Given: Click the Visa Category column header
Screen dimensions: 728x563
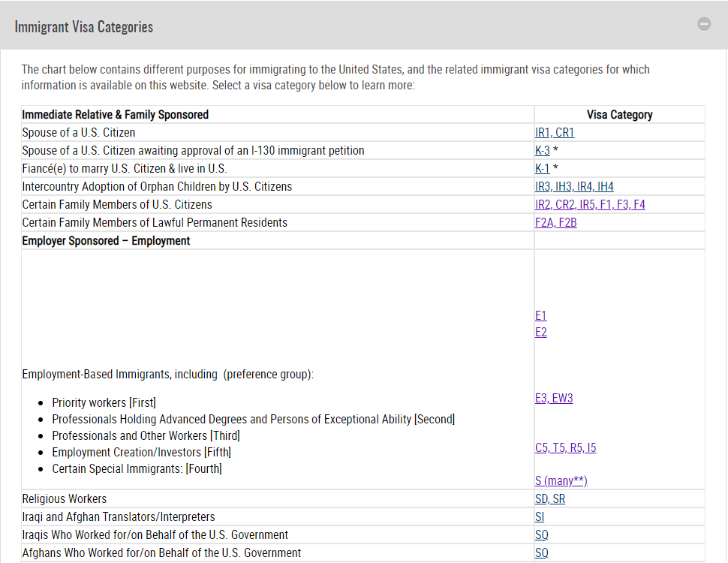Looking at the screenshot, I should (x=619, y=115).
